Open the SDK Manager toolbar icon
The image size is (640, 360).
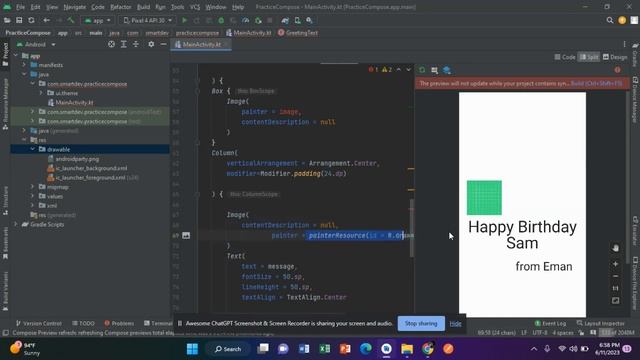tap(309, 20)
